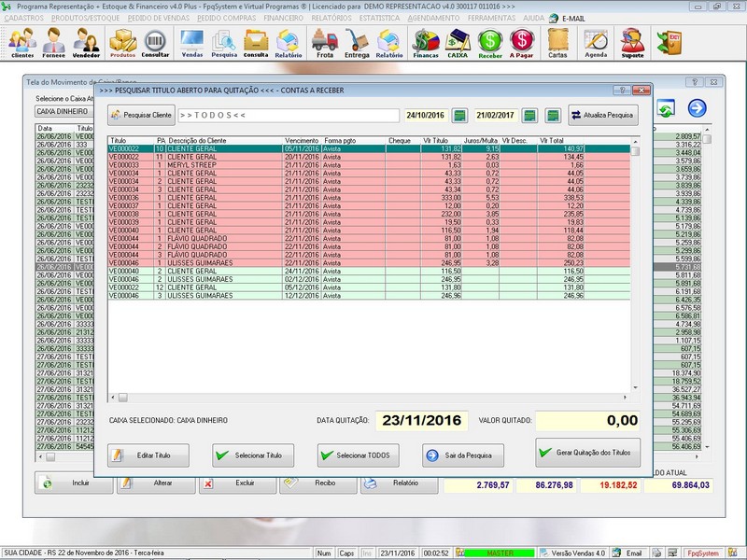Open the Relatório icon next to Entrega

pos(389,42)
